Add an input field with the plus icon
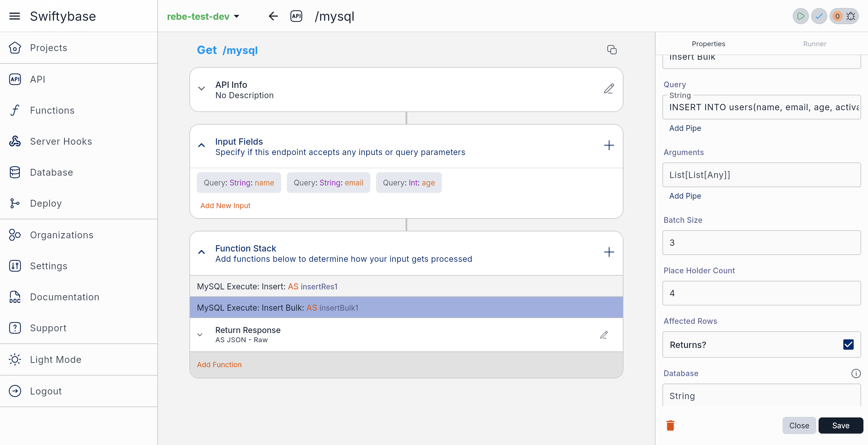The height and width of the screenshot is (445, 868). point(609,146)
